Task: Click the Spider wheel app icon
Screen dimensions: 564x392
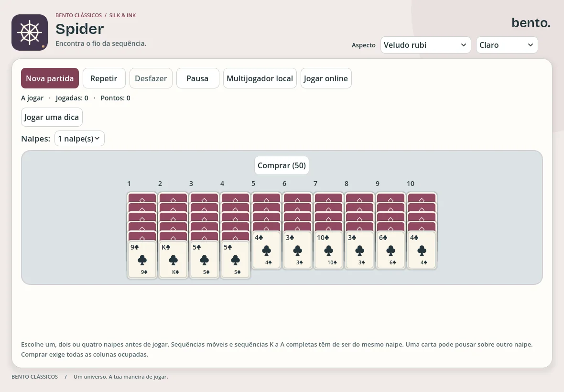Action: click(x=30, y=33)
